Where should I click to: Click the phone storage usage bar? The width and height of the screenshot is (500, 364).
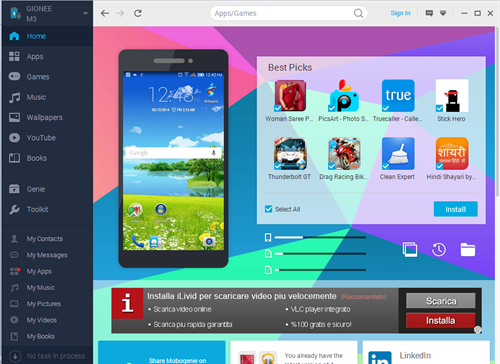pyautogui.click(x=320, y=237)
